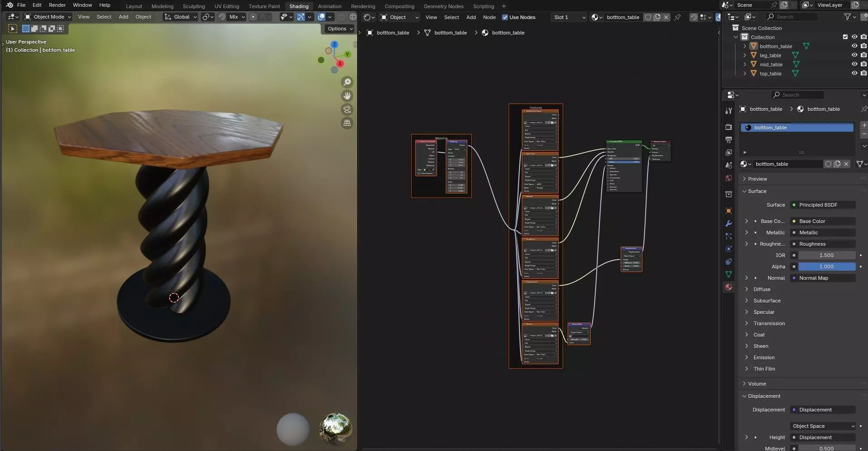868x451 pixels.
Task: Open the Modifiers wrench properties tab
Action: [729, 223]
